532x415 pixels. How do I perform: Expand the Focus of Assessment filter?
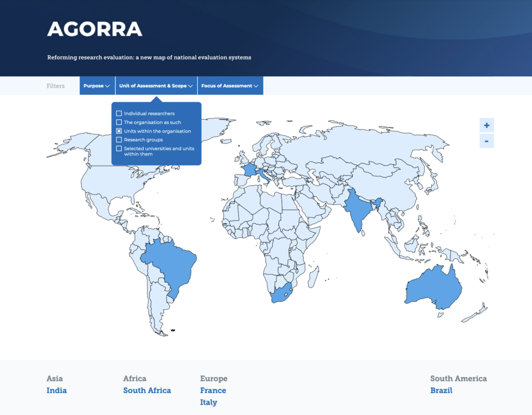230,86
